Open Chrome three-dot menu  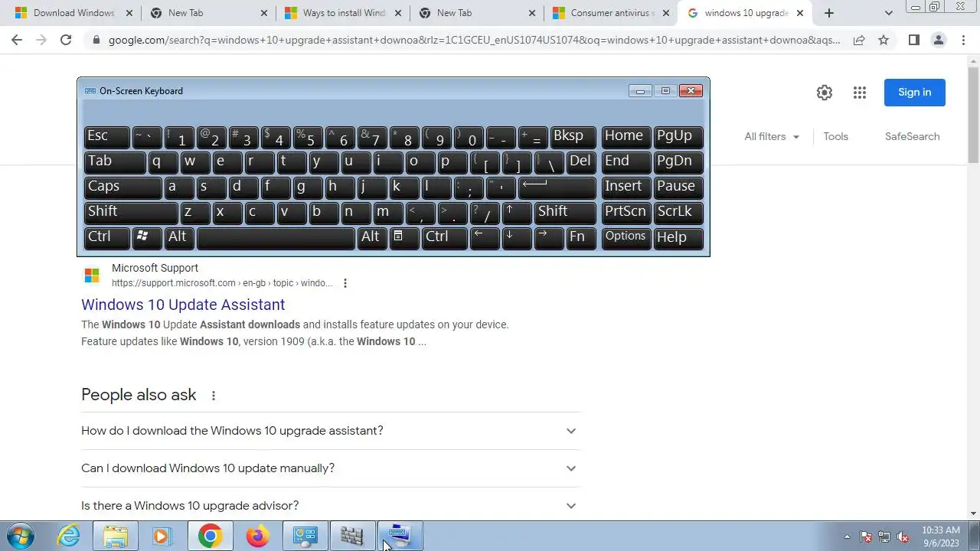pos(964,40)
